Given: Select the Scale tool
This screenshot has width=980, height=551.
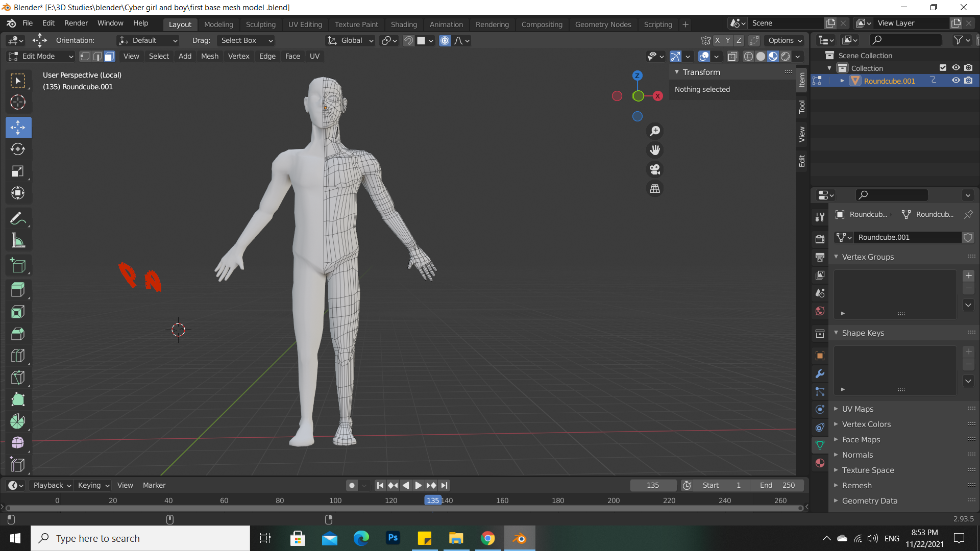Looking at the screenshot, I should (18, 171).
